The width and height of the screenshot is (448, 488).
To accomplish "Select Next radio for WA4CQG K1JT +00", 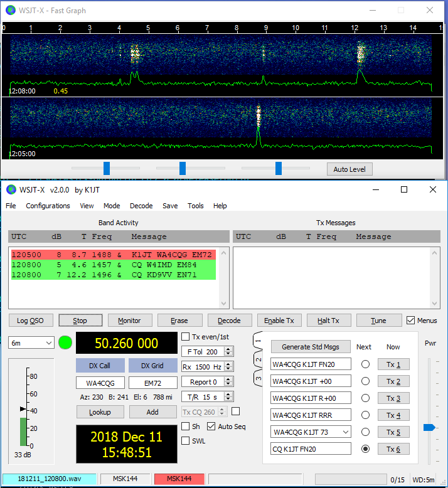I will pos(366,381).
